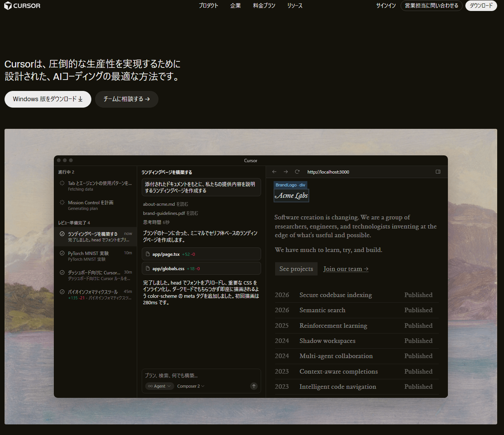
Task: Select the completed PyTorch MNIST 実験 task
Action: [95, 256]
